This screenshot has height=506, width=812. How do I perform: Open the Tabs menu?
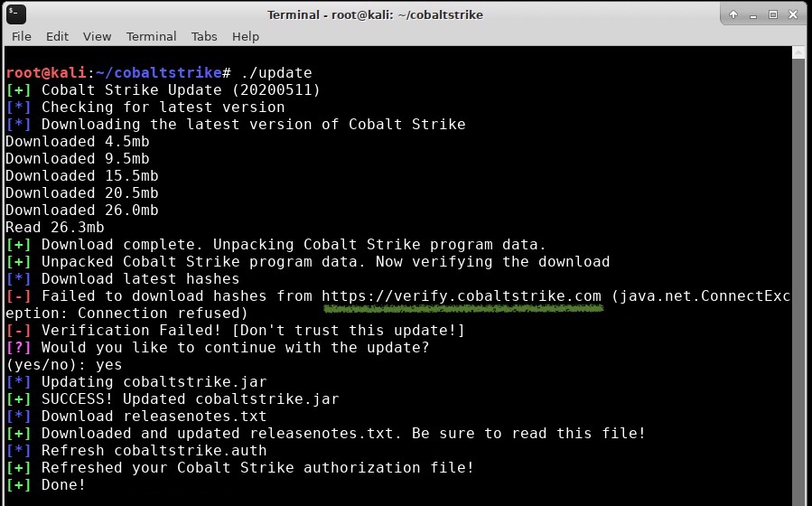pos(204,36)
